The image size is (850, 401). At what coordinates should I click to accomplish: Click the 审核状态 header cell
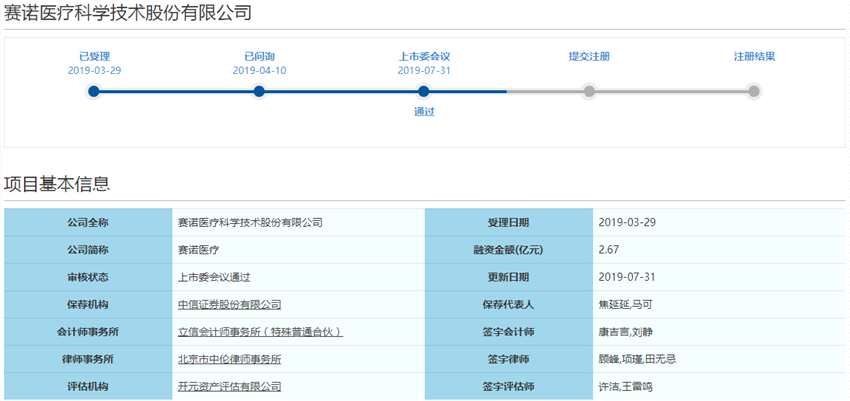[88, 277]
